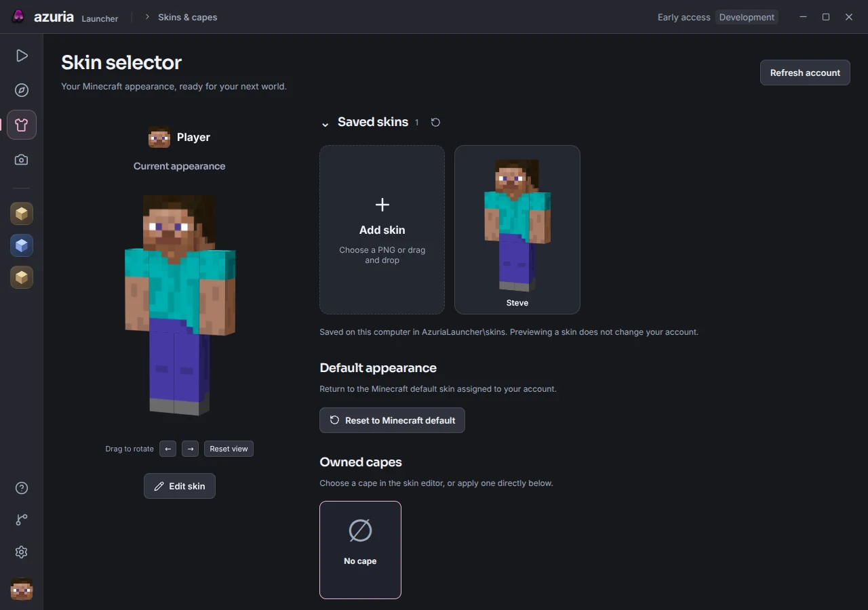
Task: Click the git branch icon in sidebar
Action: click(22, 520)
